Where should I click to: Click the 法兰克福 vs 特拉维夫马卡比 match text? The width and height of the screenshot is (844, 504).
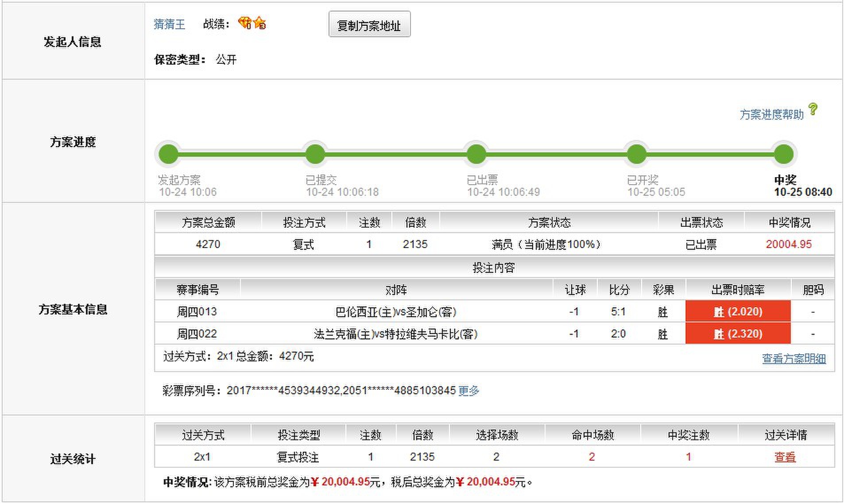[396, 334]
